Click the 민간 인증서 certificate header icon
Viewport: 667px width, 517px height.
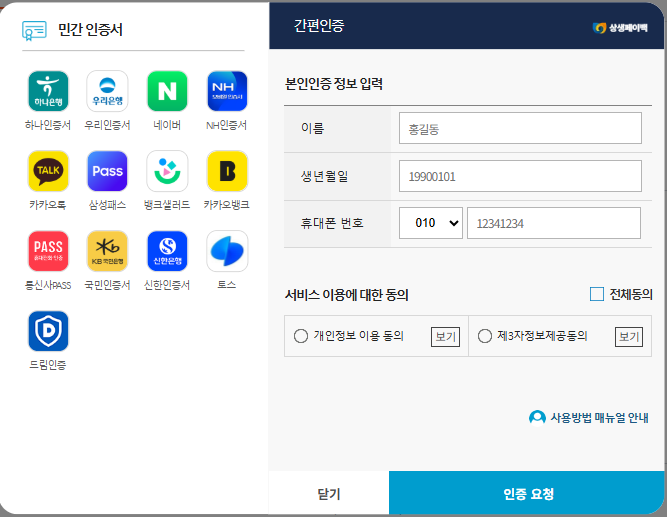coord(34,30)
